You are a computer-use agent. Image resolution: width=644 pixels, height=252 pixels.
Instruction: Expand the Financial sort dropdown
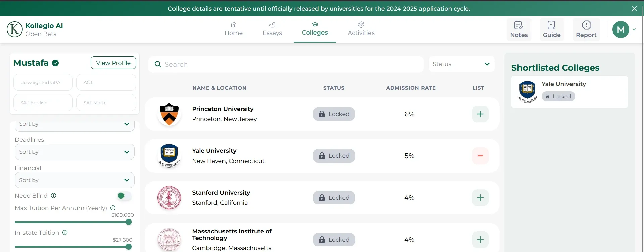point(75,180)
